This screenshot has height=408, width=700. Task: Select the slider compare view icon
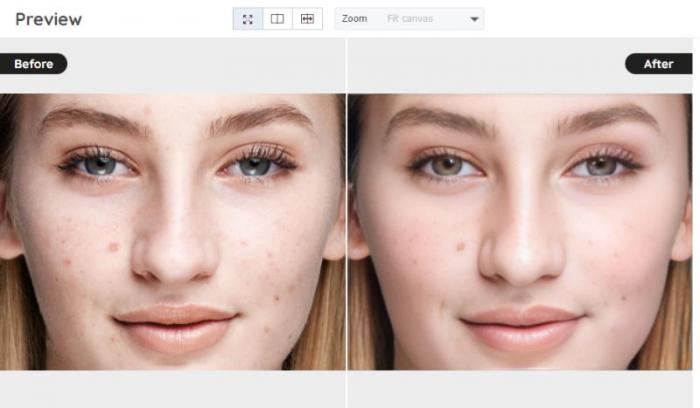(307, 19)
